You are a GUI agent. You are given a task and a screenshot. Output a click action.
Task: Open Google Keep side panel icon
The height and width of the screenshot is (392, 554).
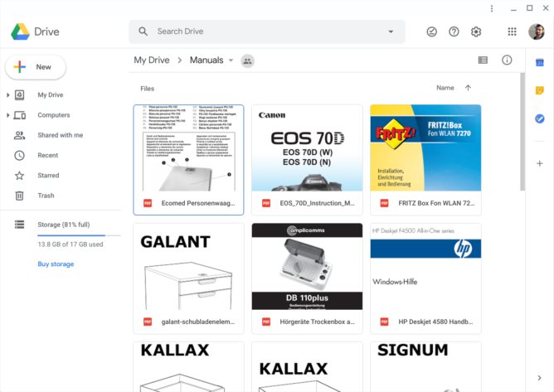(540, 91)
